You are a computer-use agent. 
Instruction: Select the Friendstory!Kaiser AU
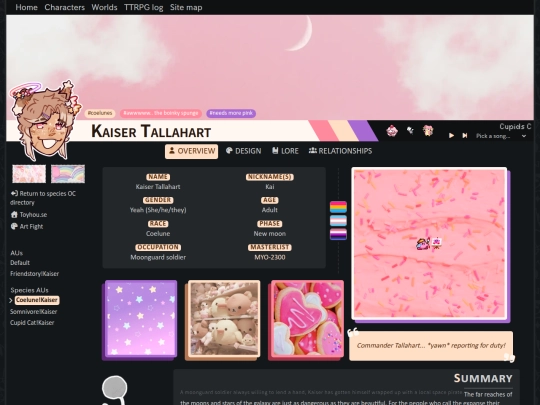[34, 274]
